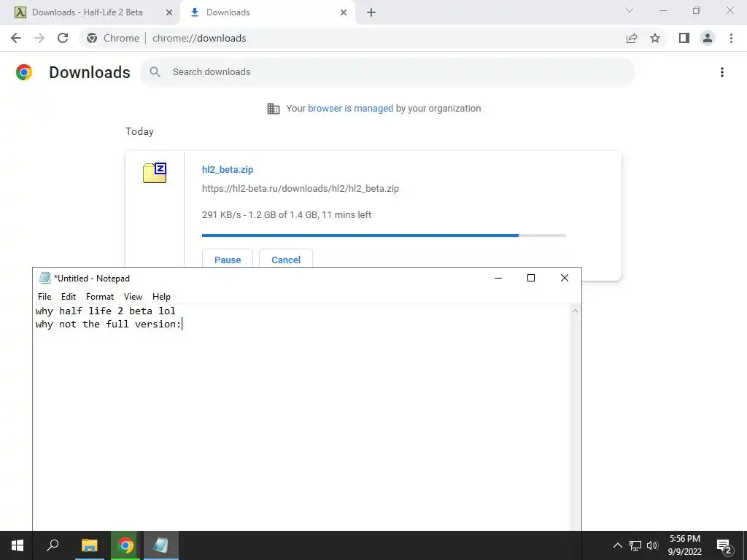Reload the downloads page

pos(63,38)
